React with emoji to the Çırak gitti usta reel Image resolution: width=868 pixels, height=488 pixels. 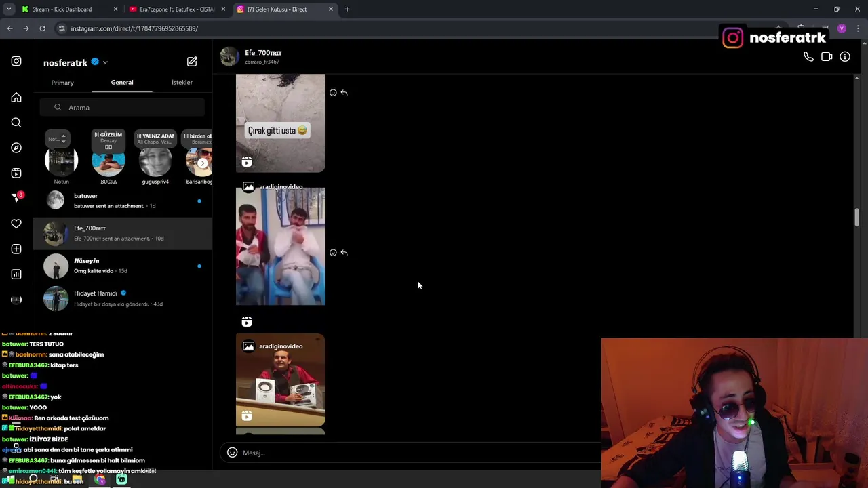click(x=333, y=93)
